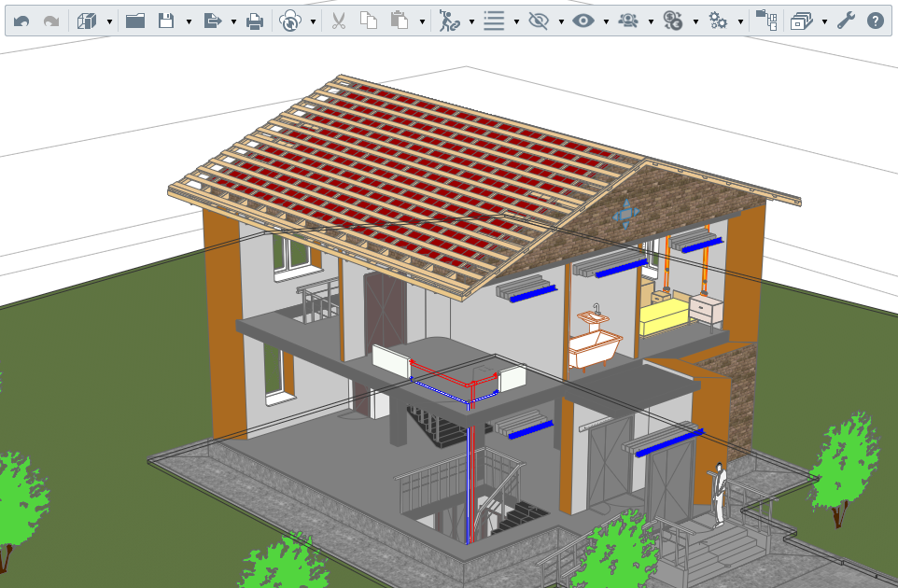
Task: Click the list lines icon
Action: pyautogui.click(x=494, y=21)
